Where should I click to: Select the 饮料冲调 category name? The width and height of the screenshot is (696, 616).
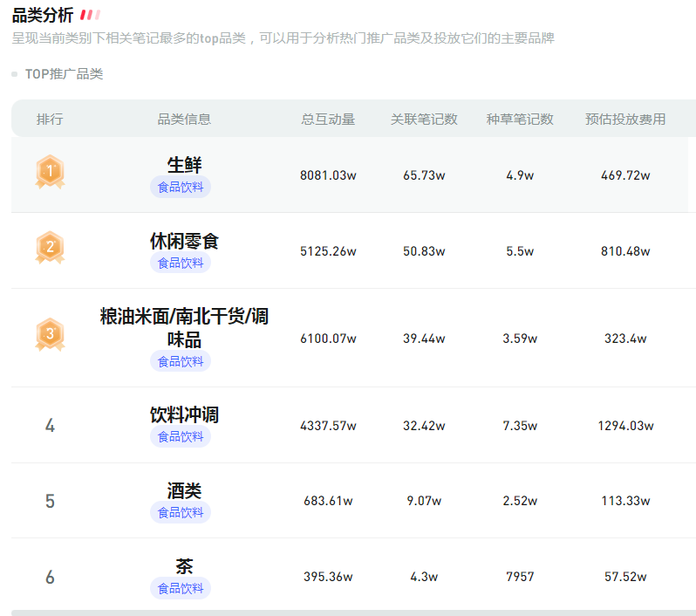(184, 414)
